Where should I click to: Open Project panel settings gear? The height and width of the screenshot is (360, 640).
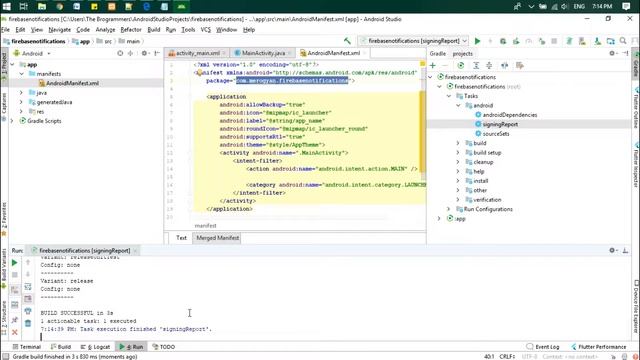point(144,53)
